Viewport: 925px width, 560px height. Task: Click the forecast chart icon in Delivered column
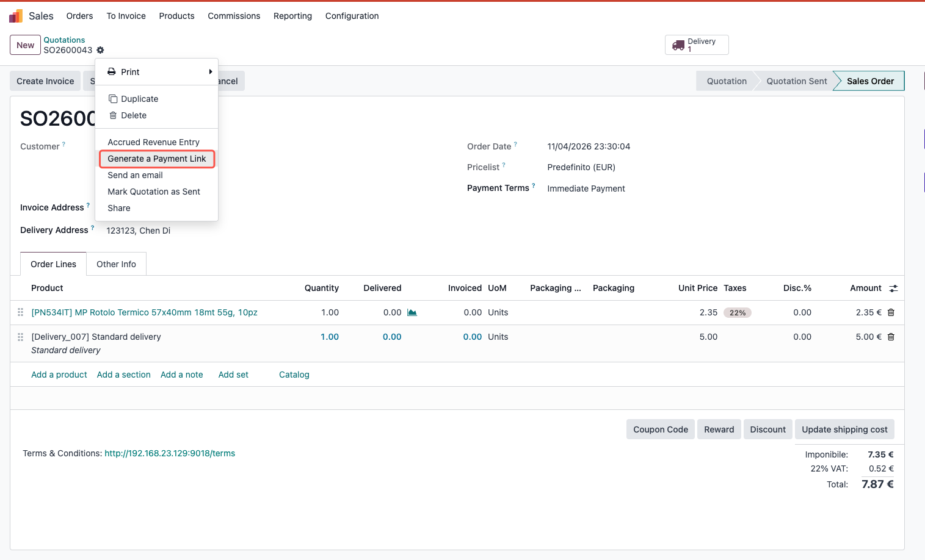(412, 312)
